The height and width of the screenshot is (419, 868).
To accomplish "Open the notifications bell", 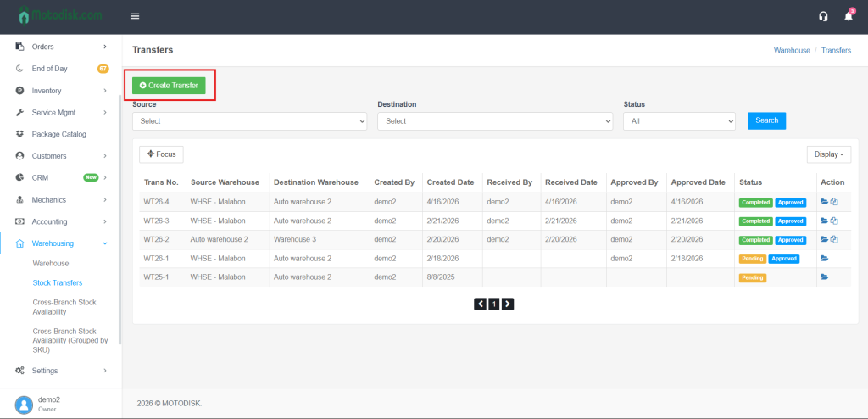I will [848, 16].
